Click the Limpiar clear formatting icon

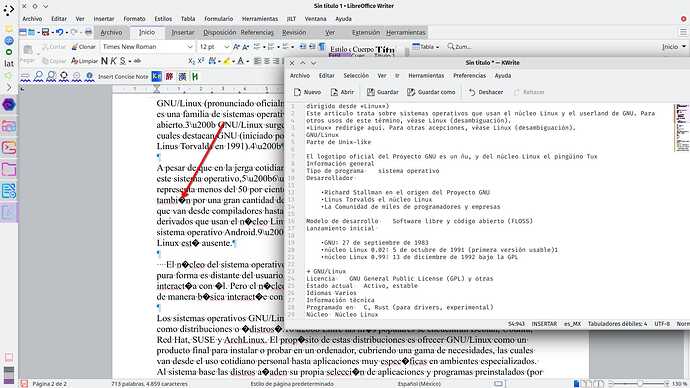coord(84,61)
